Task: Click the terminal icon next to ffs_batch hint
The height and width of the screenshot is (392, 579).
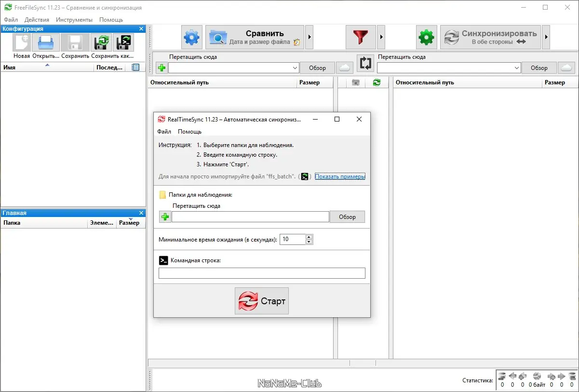Action: point(305,176)
